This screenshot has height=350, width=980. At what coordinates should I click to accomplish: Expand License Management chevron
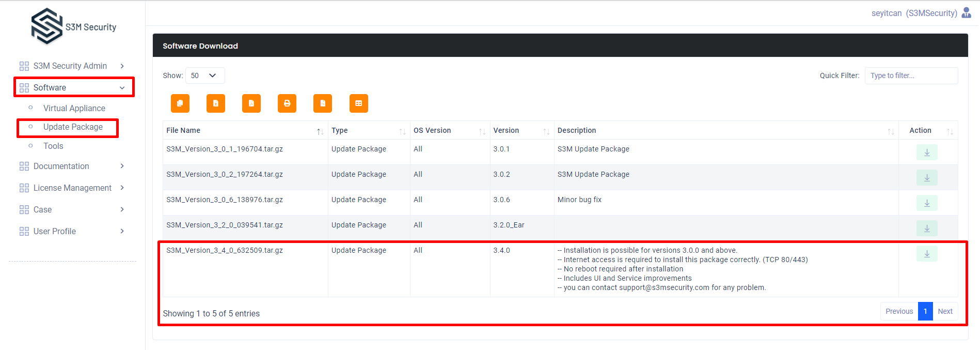pyautogui.click(x=122, y=188)
